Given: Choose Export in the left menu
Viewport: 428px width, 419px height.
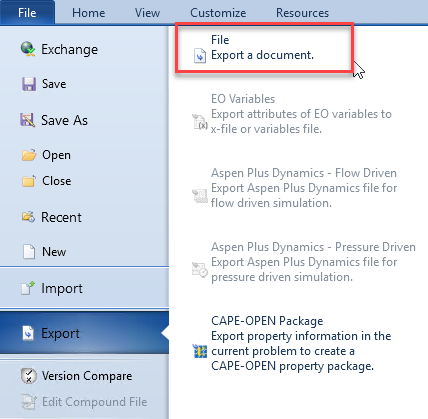Looking at the screenshot, I should (x=84, y=333).
